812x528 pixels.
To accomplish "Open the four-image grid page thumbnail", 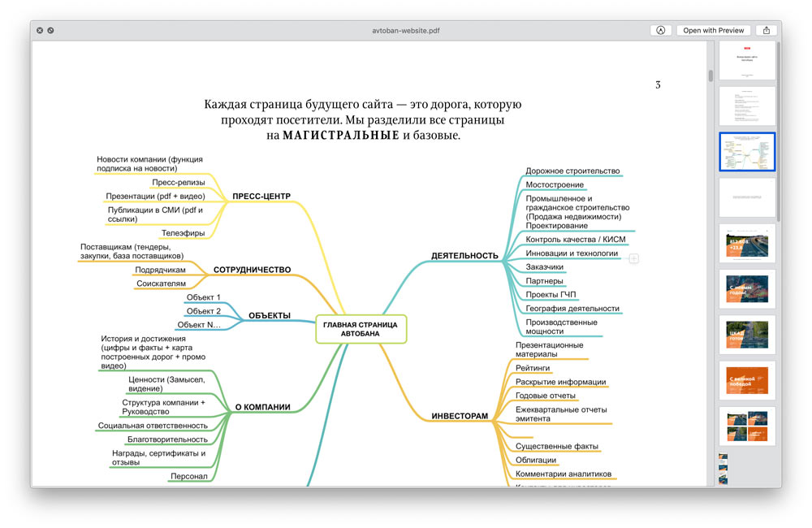I will point(747,426).
